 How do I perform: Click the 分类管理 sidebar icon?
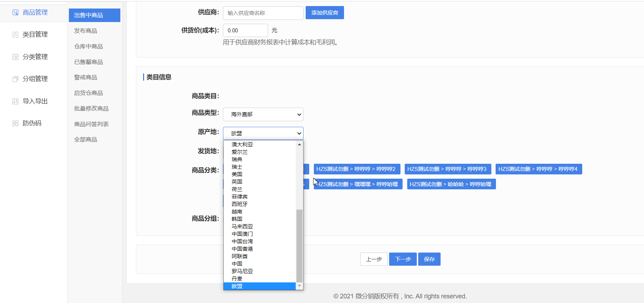click(x=15, y=57)
